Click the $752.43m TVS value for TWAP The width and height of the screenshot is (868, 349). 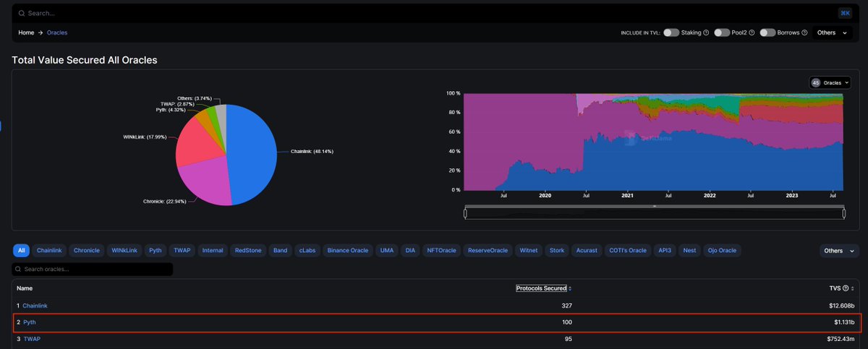(x=840, y=338)
